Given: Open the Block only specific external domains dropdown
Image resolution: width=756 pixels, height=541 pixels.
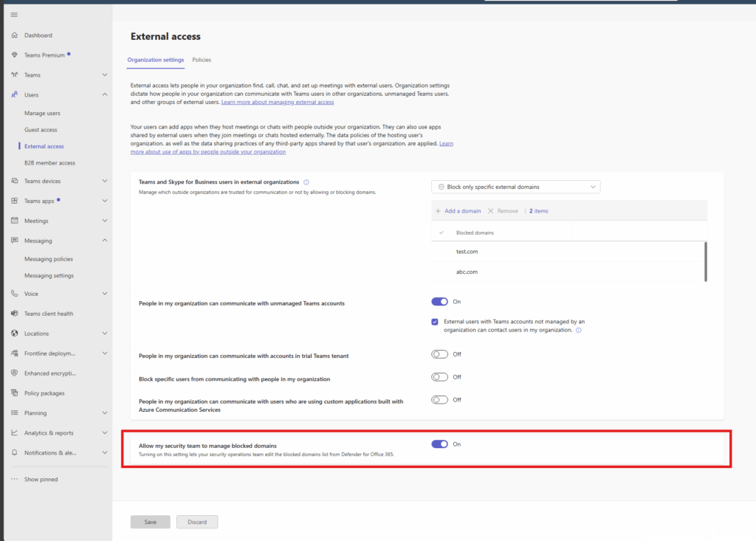Looking at the screenshot, I should pos(515,187).
